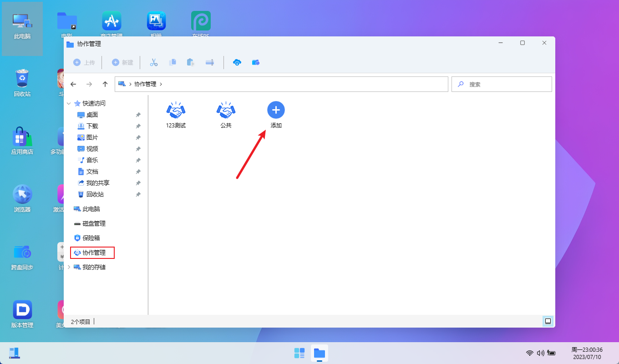This screenshot has width=619, height=364.
Task: Click the scissors cut icon
Action: (154, 62)
